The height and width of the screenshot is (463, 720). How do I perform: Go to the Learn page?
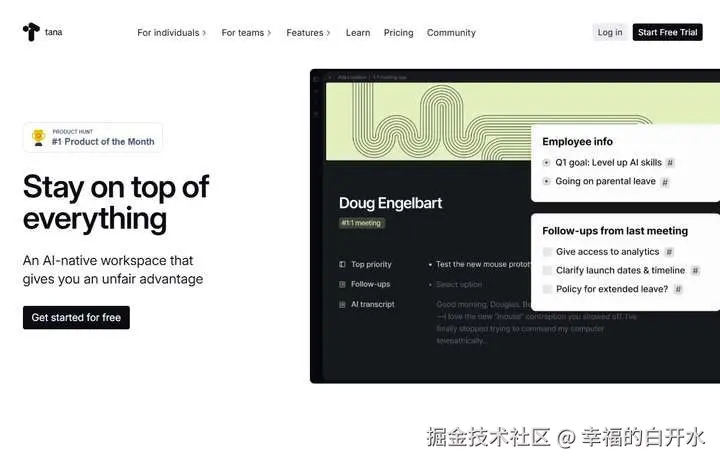[x=358, y=33]
